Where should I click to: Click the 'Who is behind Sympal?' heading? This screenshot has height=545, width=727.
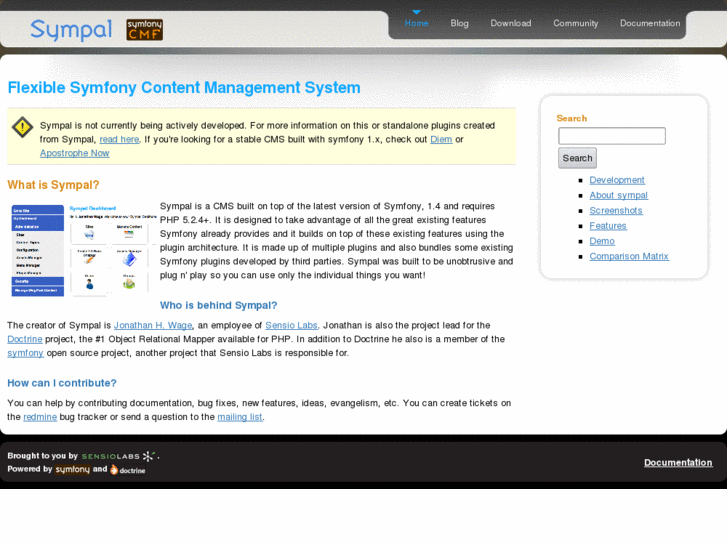click(x=218, y=306)
